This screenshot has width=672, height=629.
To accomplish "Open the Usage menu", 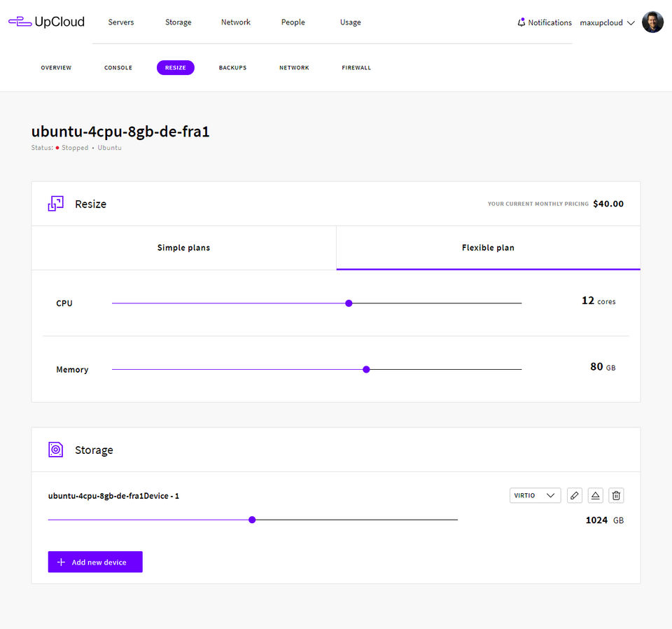I will 351,22.
